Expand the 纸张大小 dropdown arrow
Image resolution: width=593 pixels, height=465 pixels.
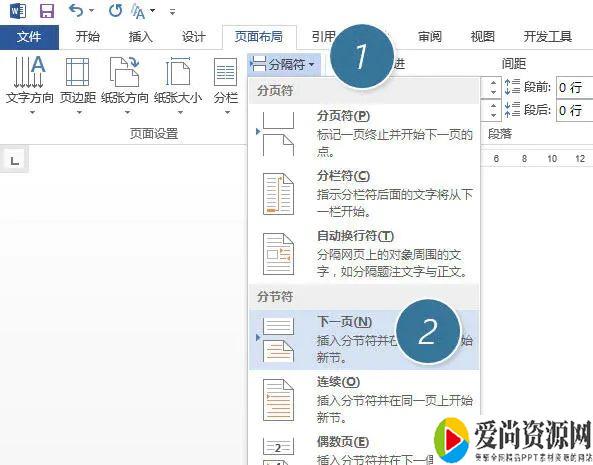[x=180, y=112]
